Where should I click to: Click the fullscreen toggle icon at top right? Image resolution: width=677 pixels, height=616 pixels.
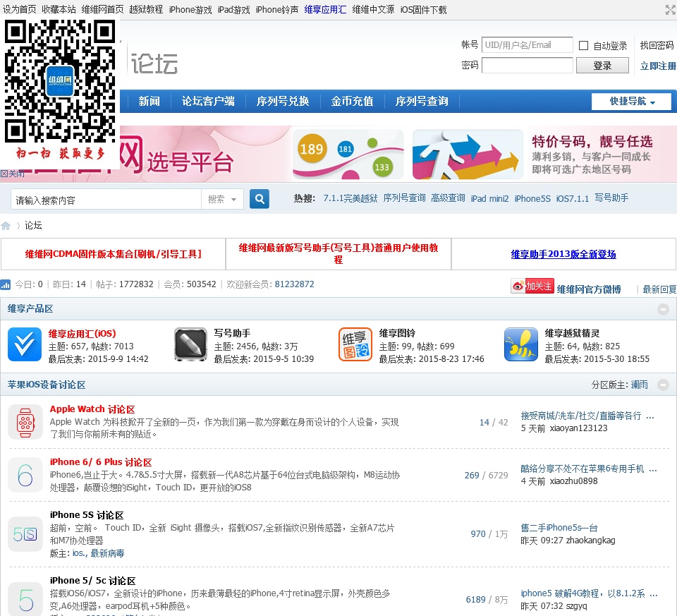(x=671, y=10)
